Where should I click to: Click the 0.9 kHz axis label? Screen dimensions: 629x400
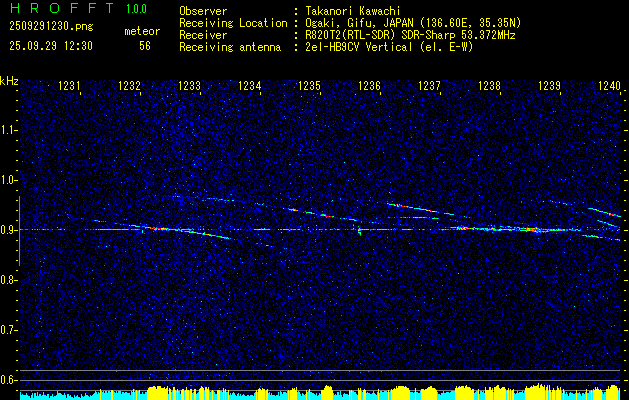pos(7,230)
